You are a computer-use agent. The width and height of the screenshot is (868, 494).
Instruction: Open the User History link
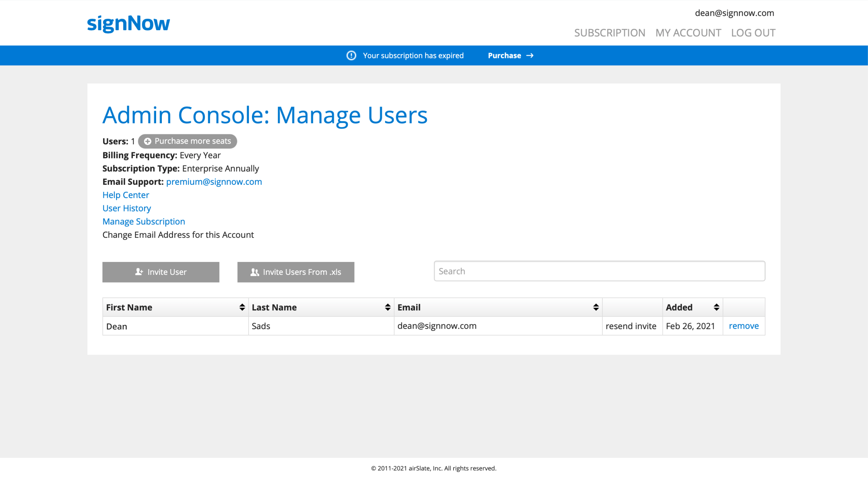pos(127,208)
